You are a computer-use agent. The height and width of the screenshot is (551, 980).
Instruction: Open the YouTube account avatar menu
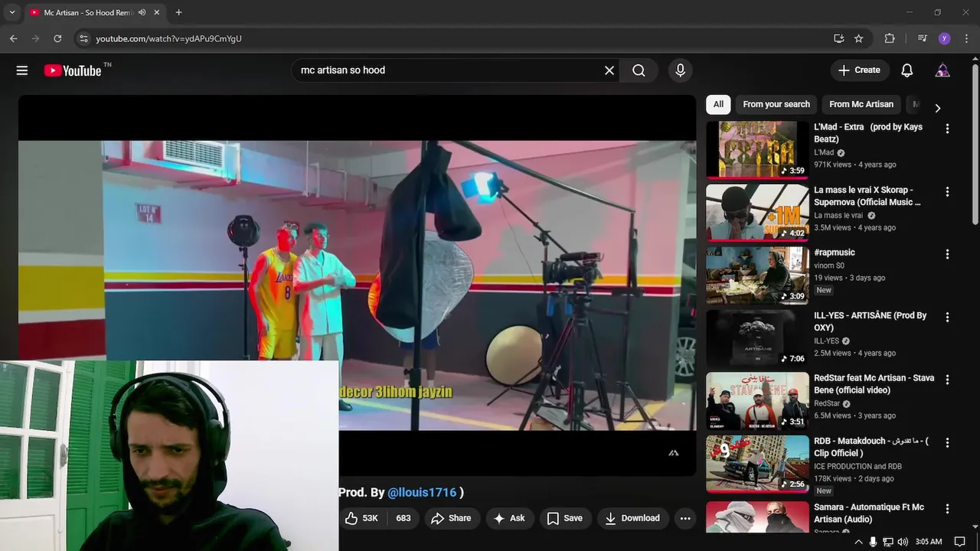942,70
